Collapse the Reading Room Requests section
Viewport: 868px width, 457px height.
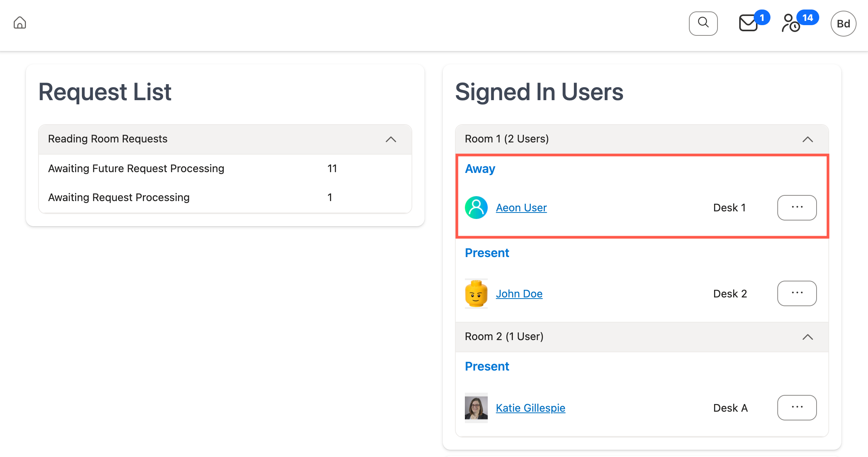(390, 139)
